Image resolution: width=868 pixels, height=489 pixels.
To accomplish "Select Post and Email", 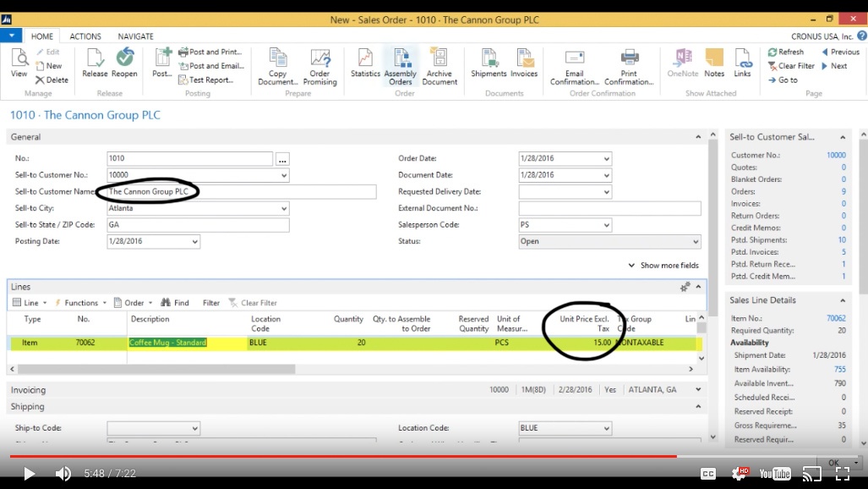I will tap(211, 65).
